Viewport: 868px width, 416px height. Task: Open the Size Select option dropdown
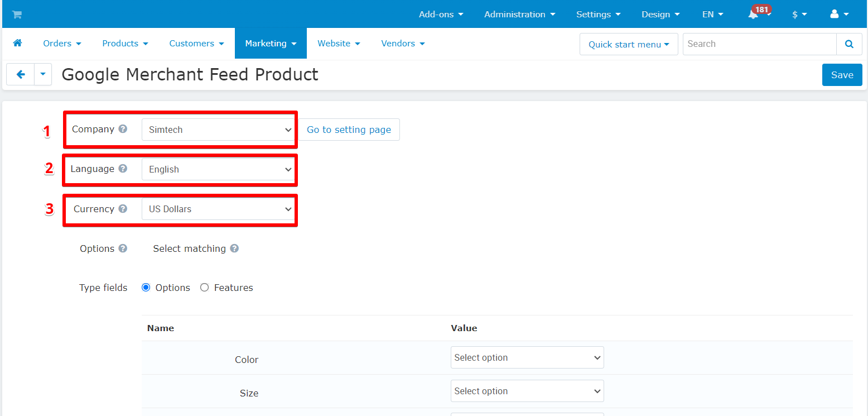point(527,391)
